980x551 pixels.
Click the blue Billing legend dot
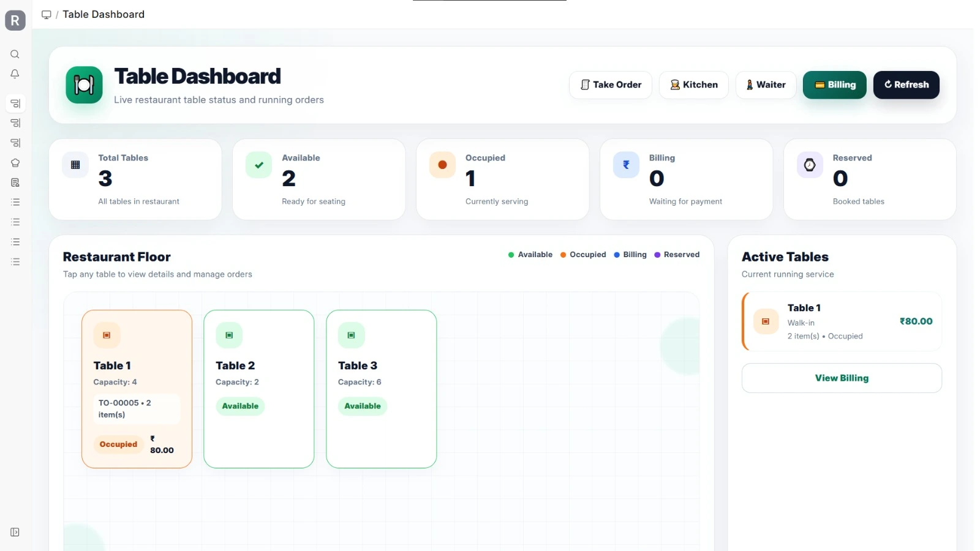tap(617, 255)
